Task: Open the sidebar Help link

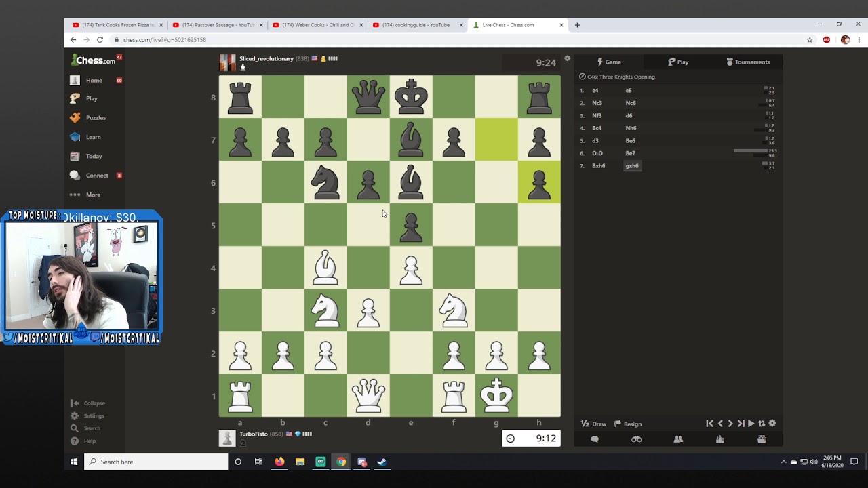Action: point(83,441)
